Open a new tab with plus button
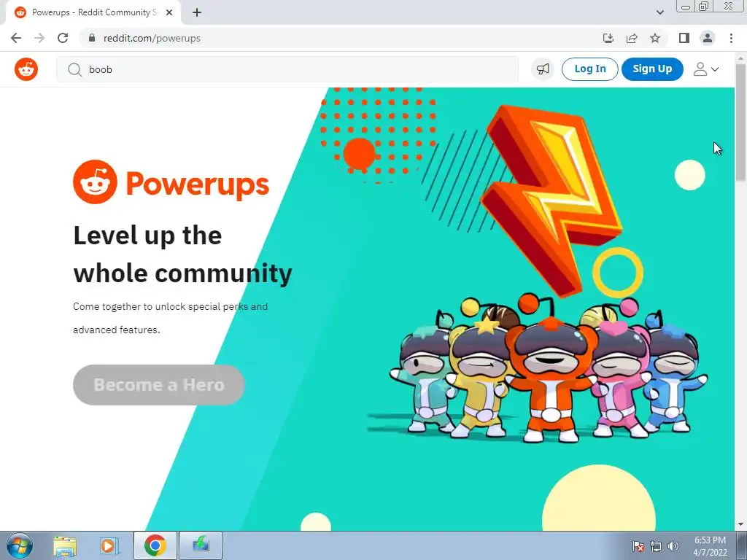 [x=197, y=13]
